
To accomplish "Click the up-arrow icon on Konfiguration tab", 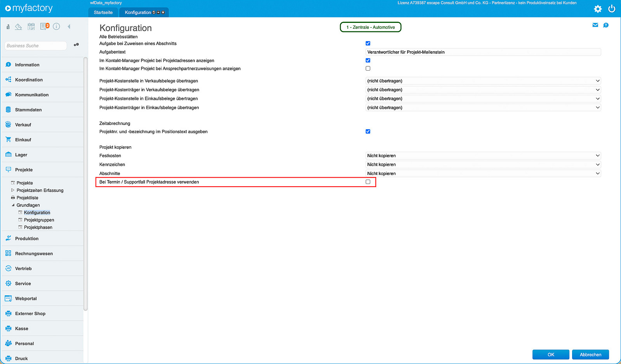I will pos(158,12).
